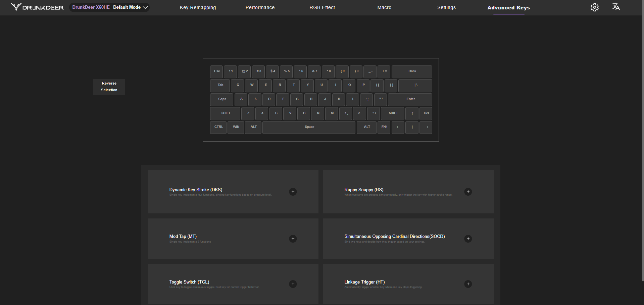Screen dimensions: 644x305
Task: Add a Linkage Trigger (HT) binding
Action: coord(468,284)
